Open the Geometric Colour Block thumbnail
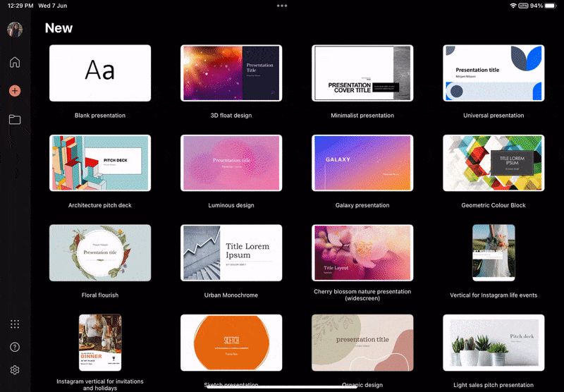This screenshot has height=392, width=564. click(x=493, y=163)
